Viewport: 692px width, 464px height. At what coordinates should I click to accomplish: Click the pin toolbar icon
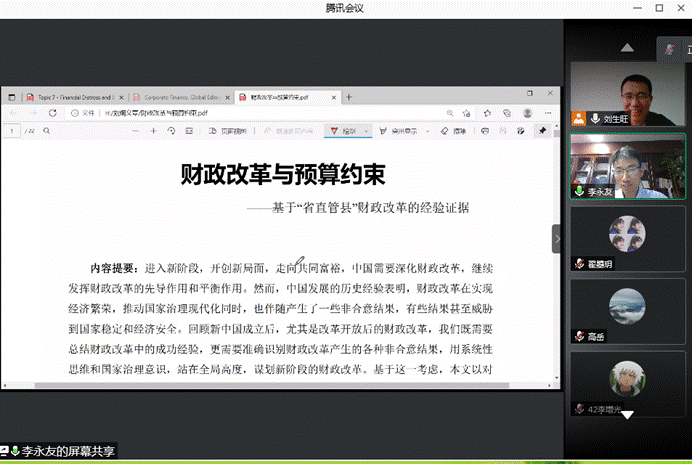[x=543, y=131]
